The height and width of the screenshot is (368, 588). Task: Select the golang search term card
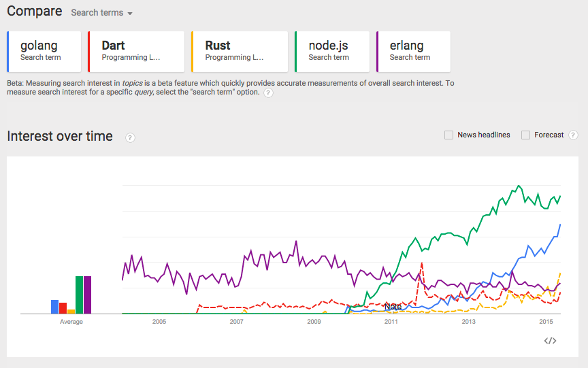tap(44, 51)
